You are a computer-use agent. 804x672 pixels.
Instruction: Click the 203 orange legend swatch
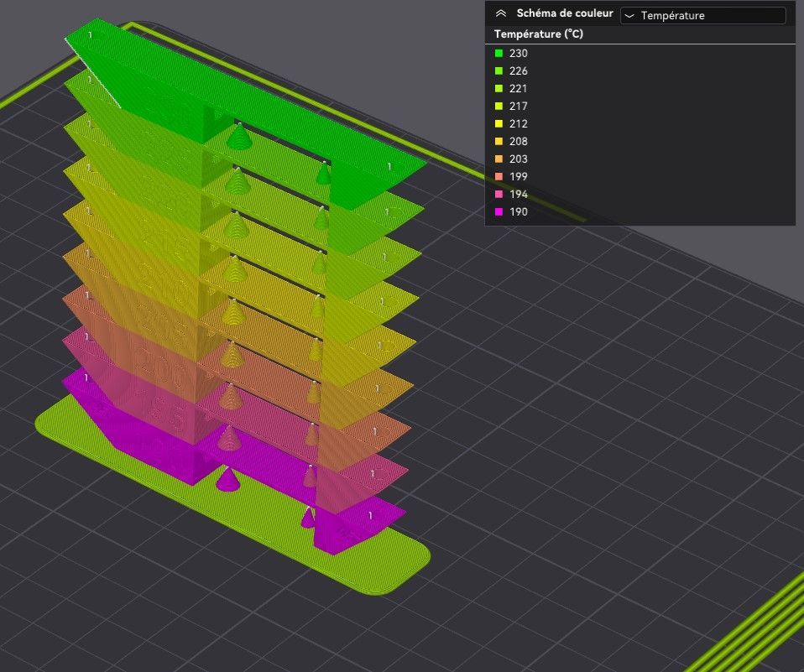click(x=499, y=159)
